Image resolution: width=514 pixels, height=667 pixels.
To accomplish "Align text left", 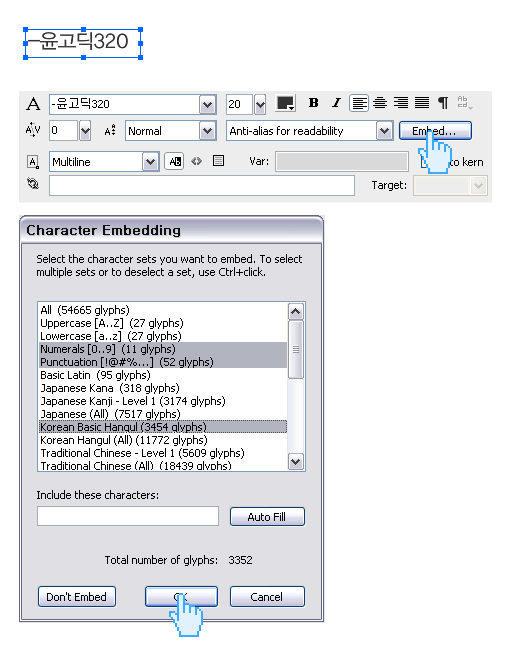I will tap(359, 103).
